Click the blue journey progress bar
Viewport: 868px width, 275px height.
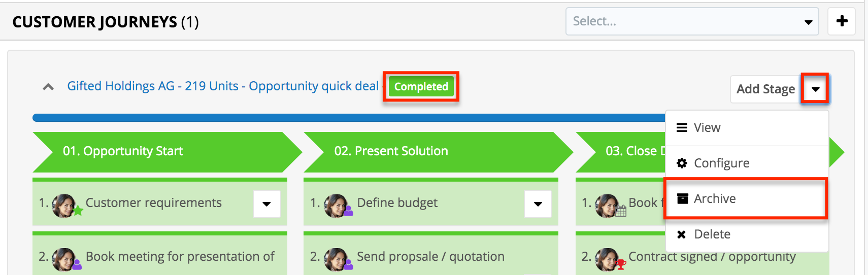click(345, 118)
